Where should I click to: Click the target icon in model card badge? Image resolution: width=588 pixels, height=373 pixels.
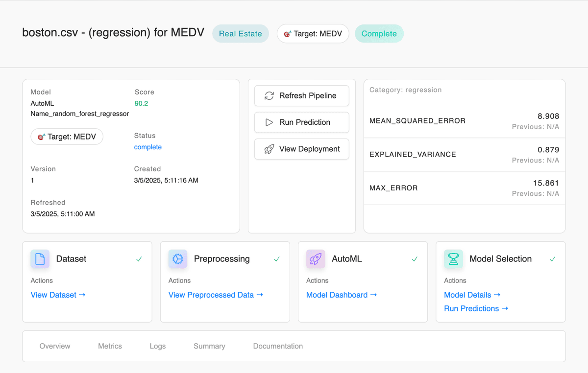(x=41, y=137)
